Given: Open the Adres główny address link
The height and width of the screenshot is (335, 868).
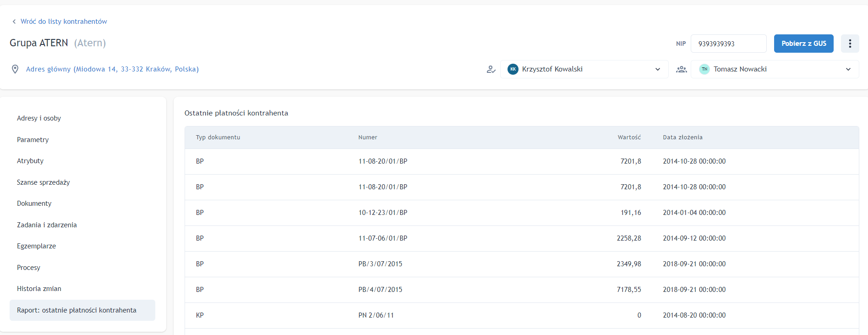Looking at the screenshot, I should [112, 69].
